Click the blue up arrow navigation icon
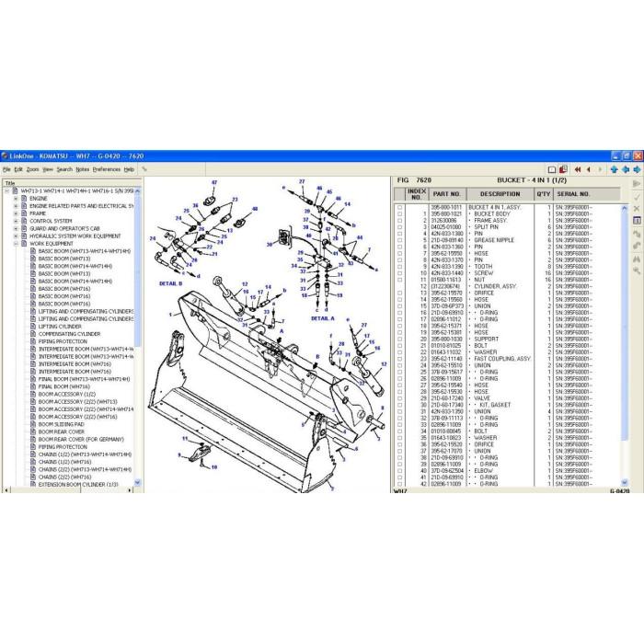Image resolution: width=644 pixels, height=644 pixels. 614,169
